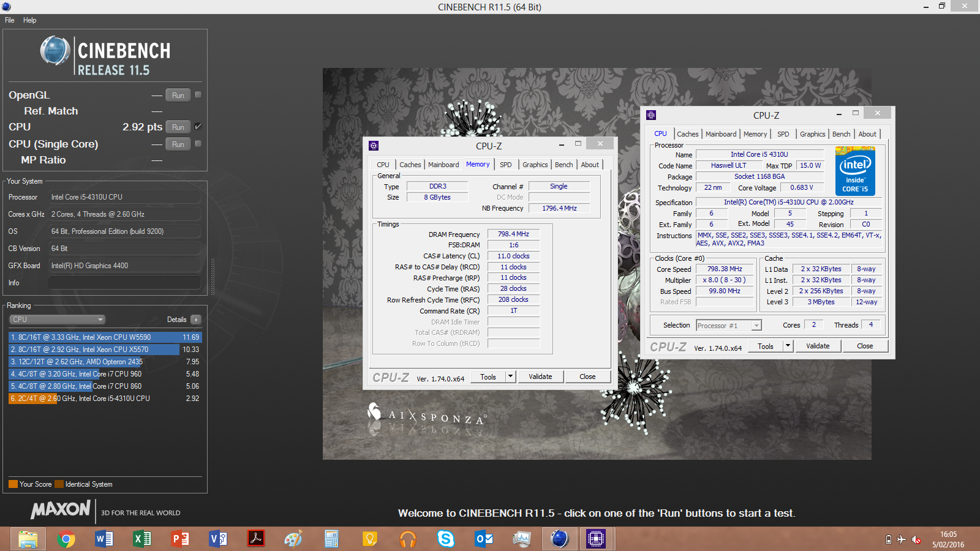Image resolution: width=980 pixels, height=551 pixels.
Task: Click the Cinebench sphere logo
Action: pyautogui.click(x=55, y=51)
